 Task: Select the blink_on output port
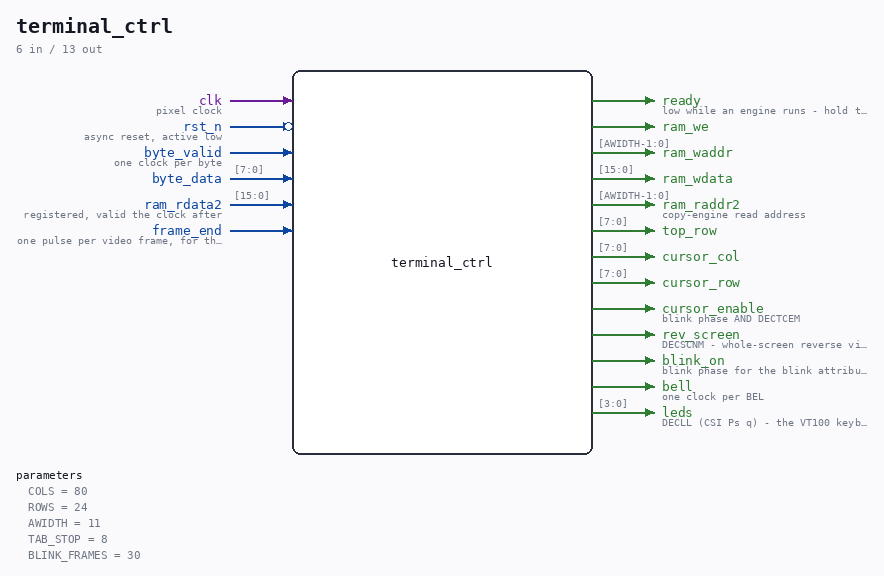coord(693,360)
